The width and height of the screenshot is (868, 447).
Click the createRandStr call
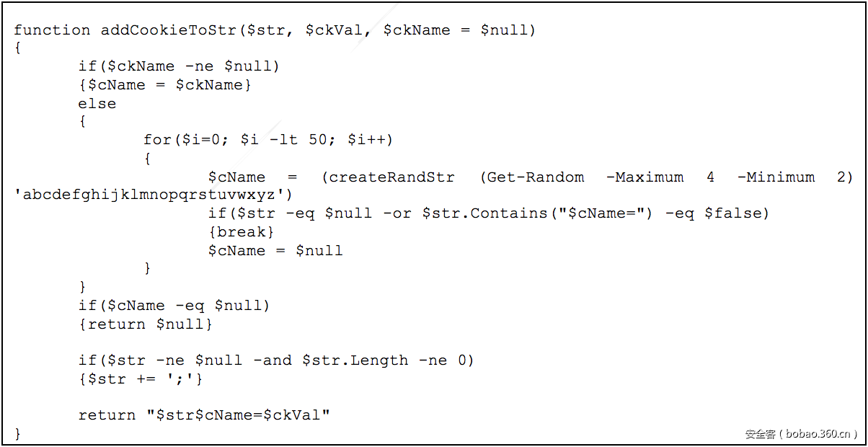(x=392, y=177)
